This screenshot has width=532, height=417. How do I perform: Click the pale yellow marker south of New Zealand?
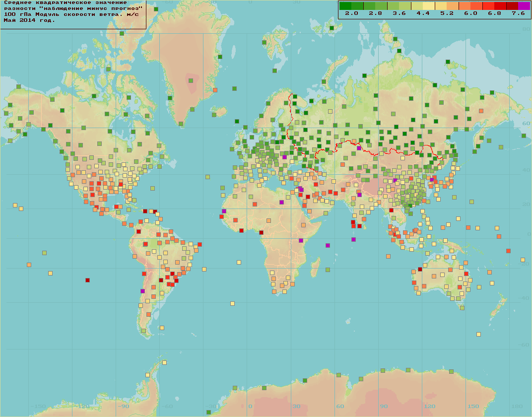tap(479, 334)
